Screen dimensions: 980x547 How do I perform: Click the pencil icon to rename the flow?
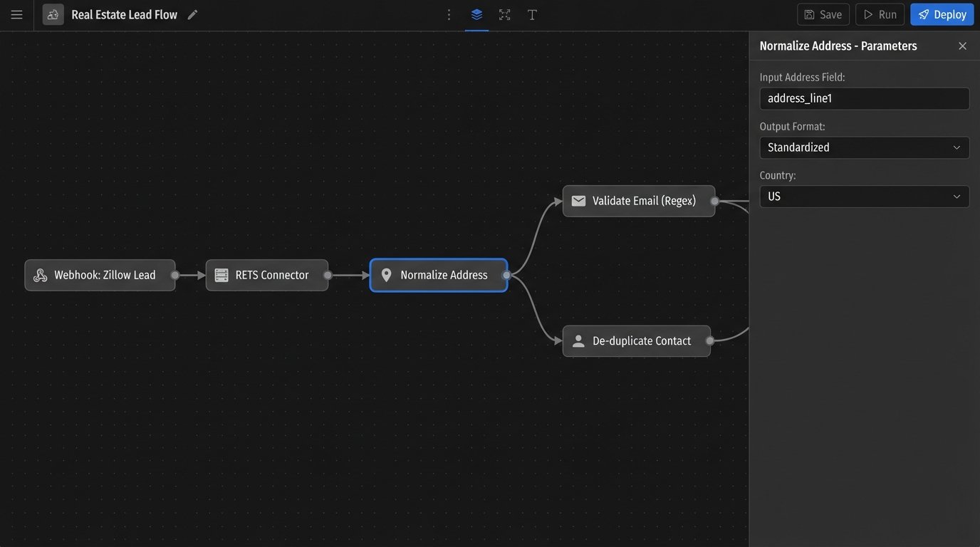192,14
